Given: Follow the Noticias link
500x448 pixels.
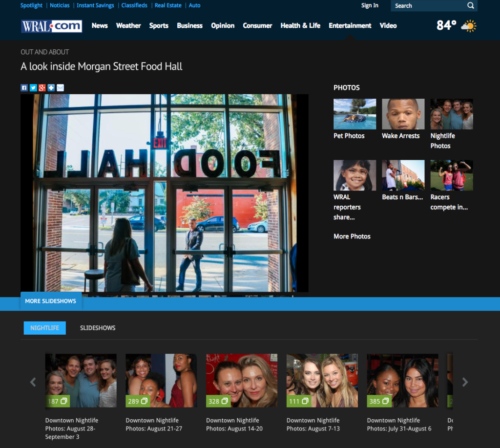Looking at the screenshot, I should click(x=60, y=5).
